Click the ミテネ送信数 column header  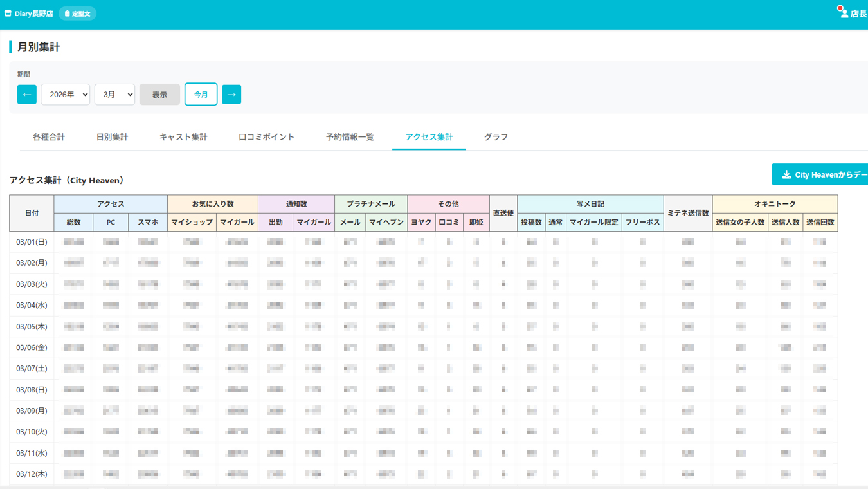point(687,213)
